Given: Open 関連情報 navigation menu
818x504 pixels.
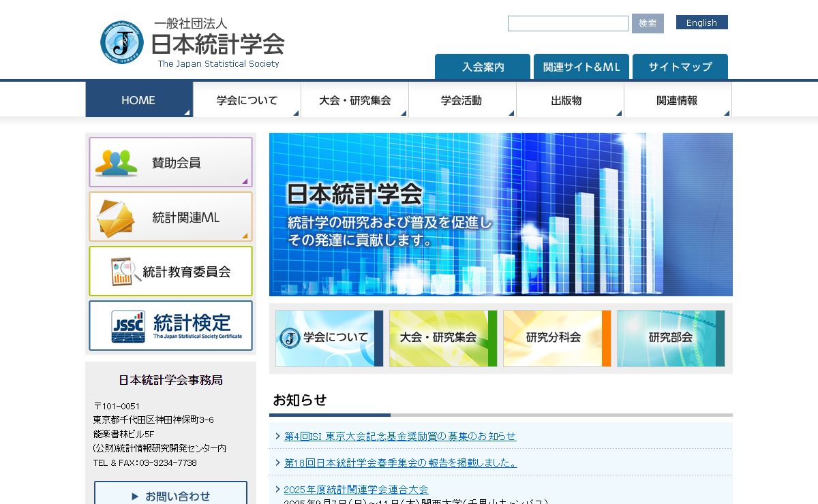Looking at the screenshot, I should click(x=678, y=100).
